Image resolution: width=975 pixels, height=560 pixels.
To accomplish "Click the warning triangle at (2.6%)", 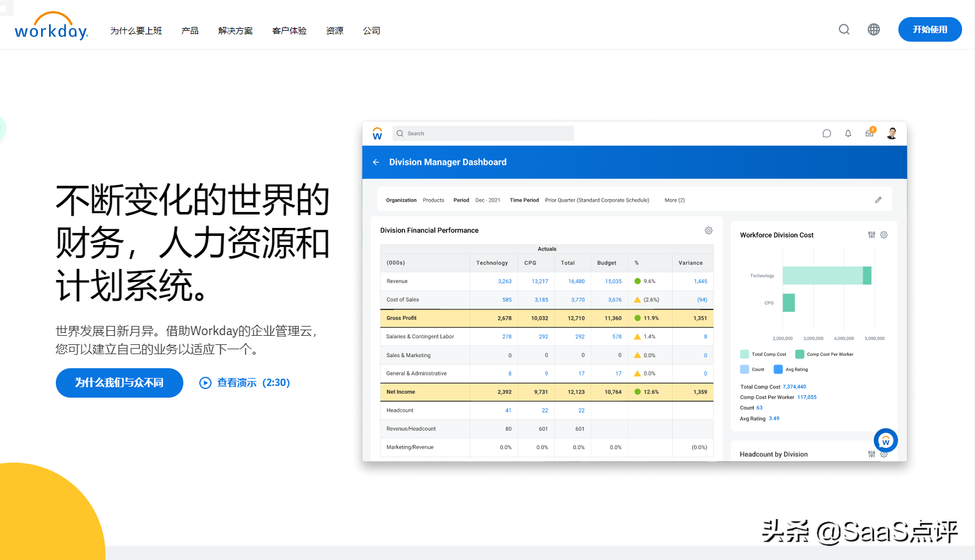I will [638, 300].
